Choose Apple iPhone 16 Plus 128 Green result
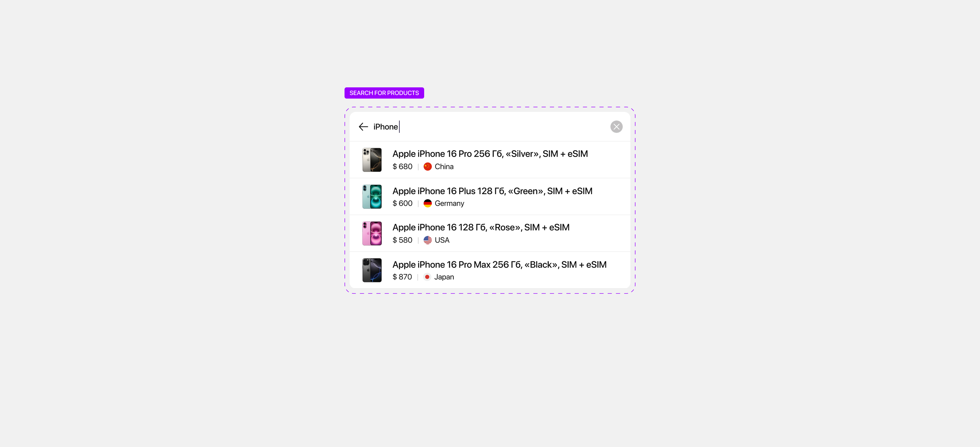Viewport: 980px width, 447px height. [490, 197]
